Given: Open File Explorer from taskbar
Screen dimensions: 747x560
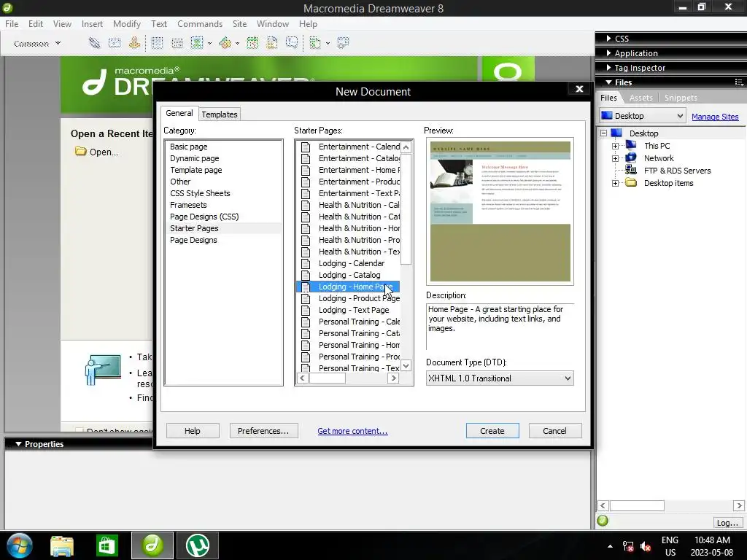Looking at the screenshot, I should click(62, 545).
